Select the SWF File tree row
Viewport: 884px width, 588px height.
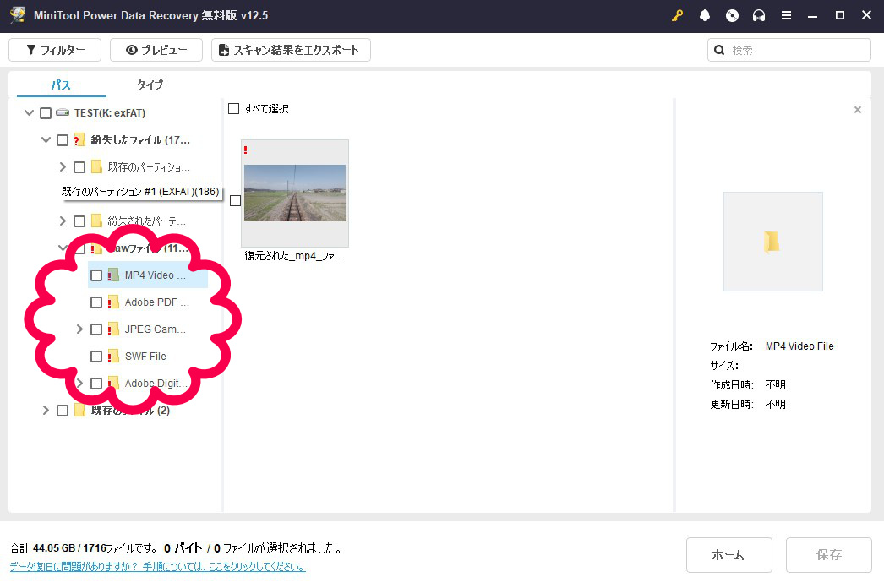(x=148, y=357)
